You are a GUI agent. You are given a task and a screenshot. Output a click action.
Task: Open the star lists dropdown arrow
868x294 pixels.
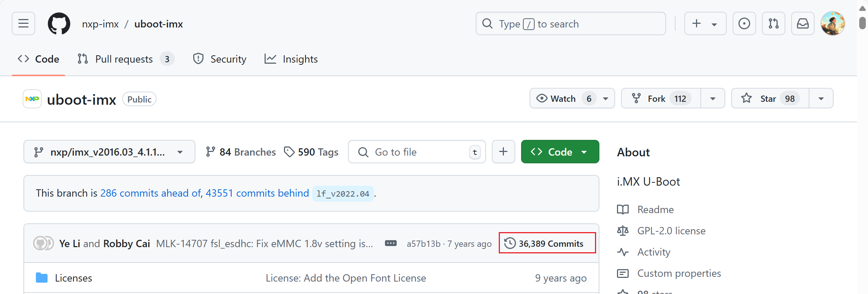[x=821, y=98]
